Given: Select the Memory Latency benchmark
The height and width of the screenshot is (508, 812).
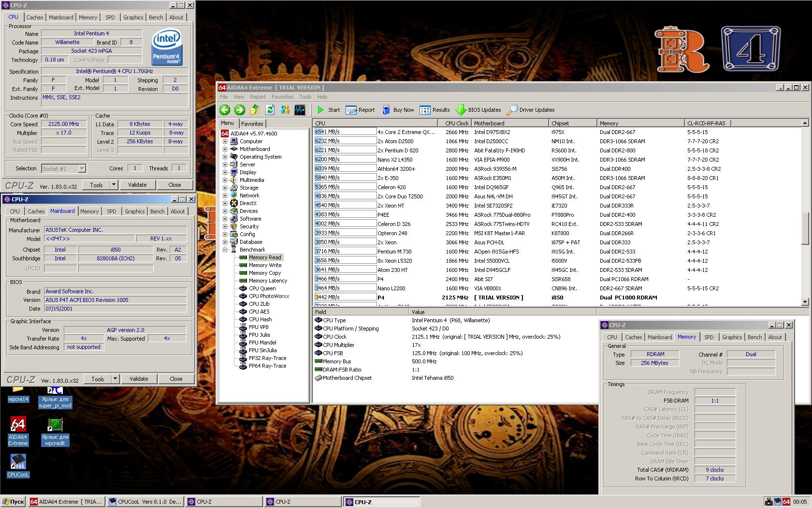Looking at the screenshot, I should tap(268, 281).
